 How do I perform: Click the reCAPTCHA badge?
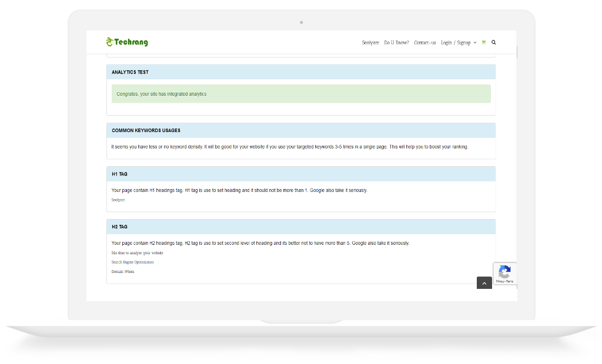(504, 274)
